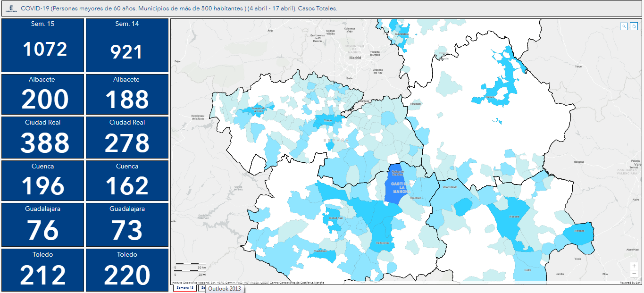Open the partially hidden second week tab
The image size is (644, 293).
point(202,288)
